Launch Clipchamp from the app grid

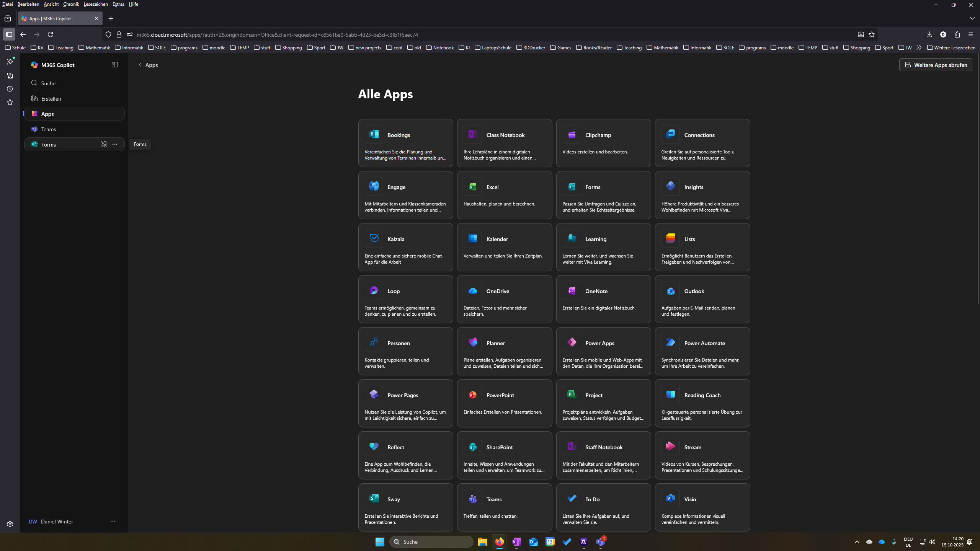pos(603,143)
